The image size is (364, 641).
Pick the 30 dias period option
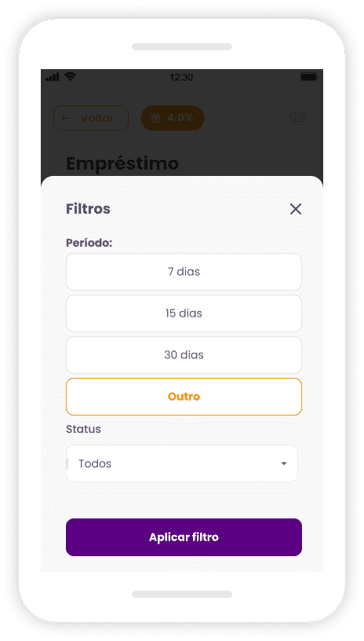point(184,355)
